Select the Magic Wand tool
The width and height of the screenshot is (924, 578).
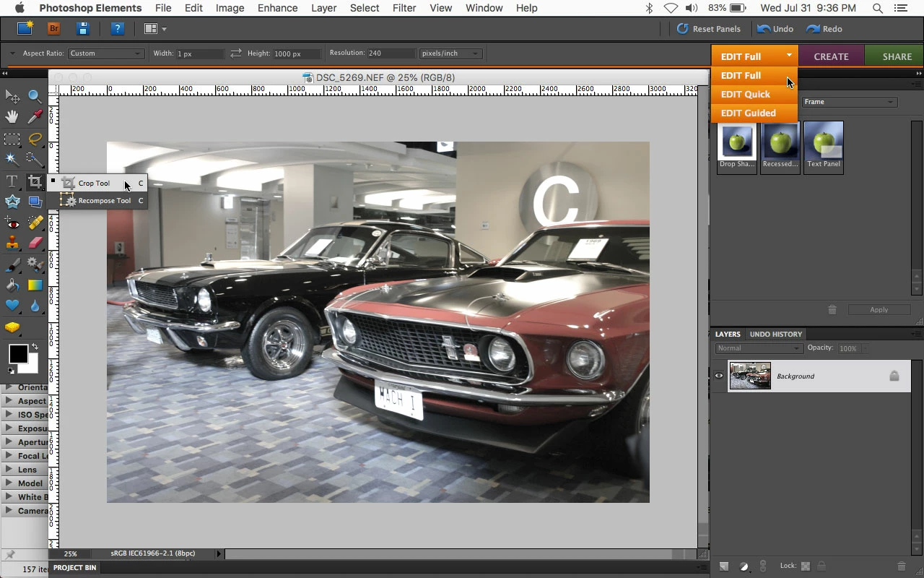pyautogui.click(x=12, y=160)
